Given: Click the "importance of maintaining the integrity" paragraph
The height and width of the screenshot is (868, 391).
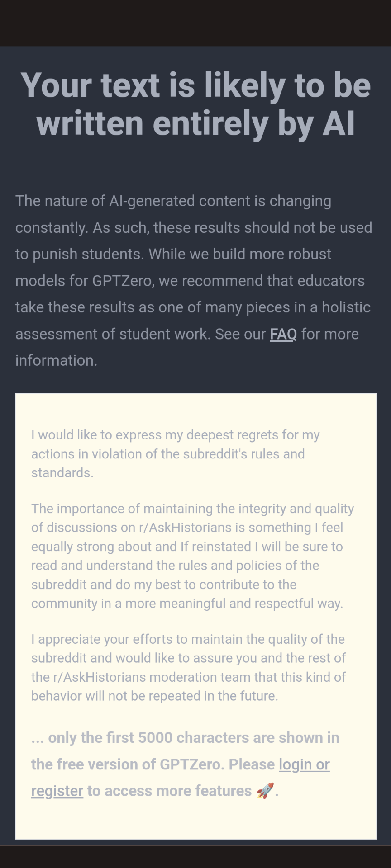Looking at the screenshot, I should point(193,556).
